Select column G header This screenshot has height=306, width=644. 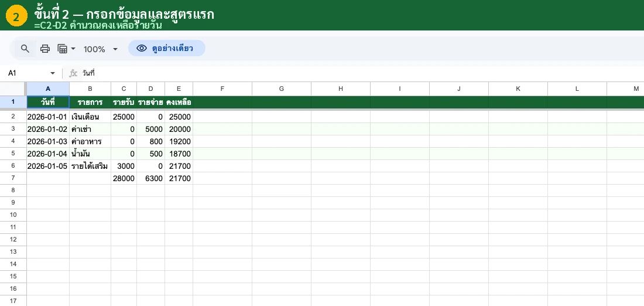tap(282, 89)
